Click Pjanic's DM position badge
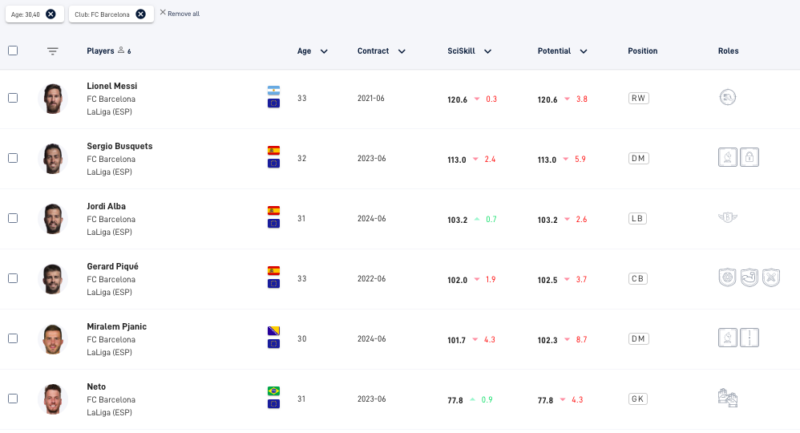The height and width of the screenshot is (433, 800). pos(638,339)
